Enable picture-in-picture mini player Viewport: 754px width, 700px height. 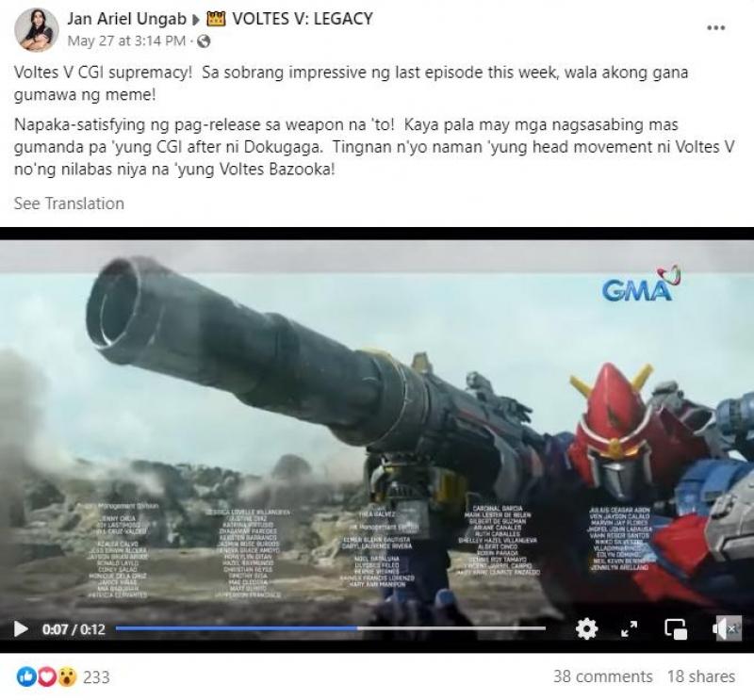676,629
